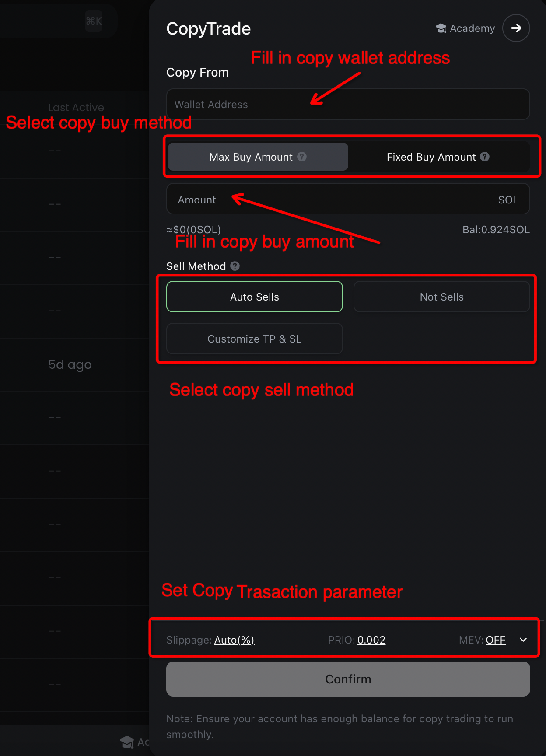Click the Academy graduation cap icon
This screenshot has height=756, width=546.
click(x=441, y=28)
